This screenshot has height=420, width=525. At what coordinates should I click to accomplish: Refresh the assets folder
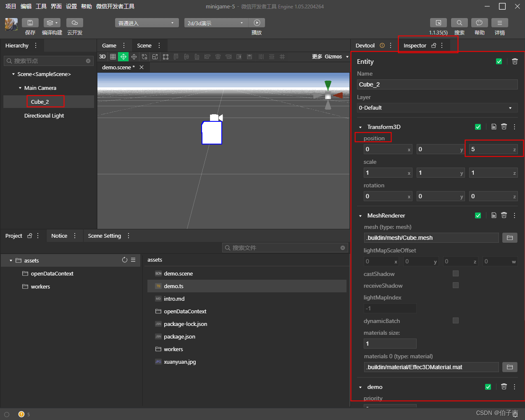(125, 260)
